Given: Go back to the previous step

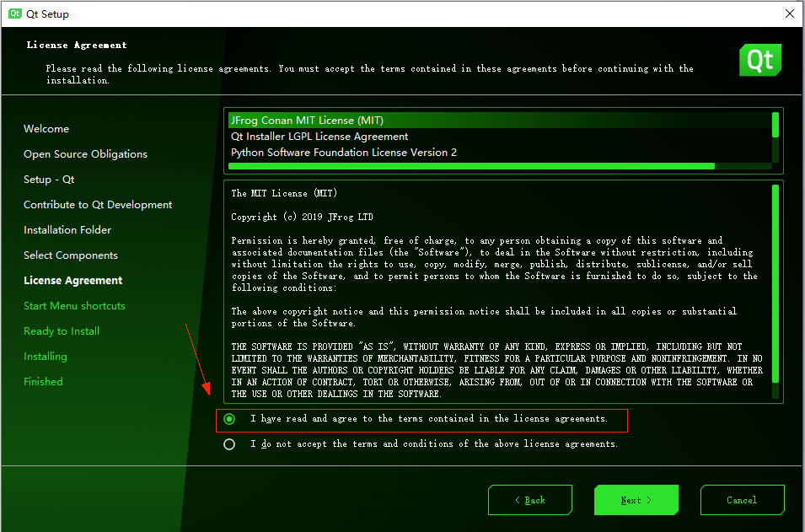Looking at the screenshot, I should [530, 500].
